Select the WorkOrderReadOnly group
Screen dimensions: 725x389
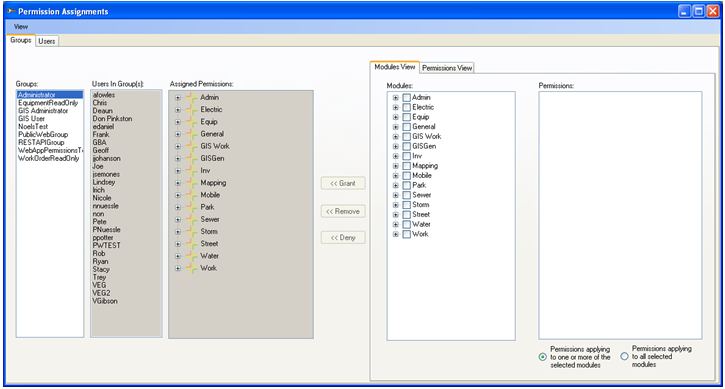50,158
